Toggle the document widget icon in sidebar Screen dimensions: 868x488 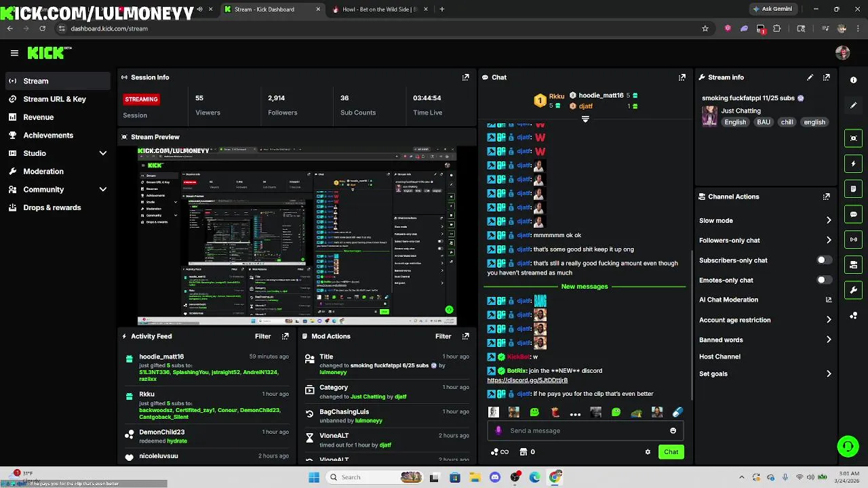pyautogui.click(x=853, y=188)
